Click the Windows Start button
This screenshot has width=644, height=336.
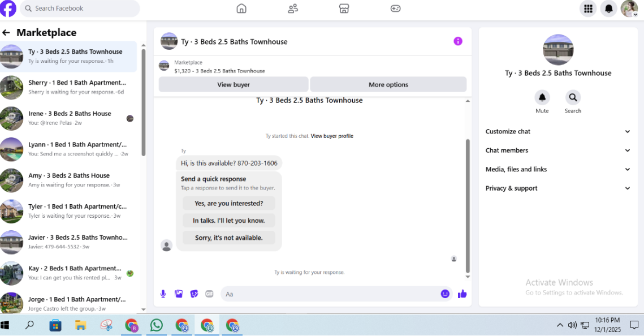pyautogui.click(x=5, y=325)
